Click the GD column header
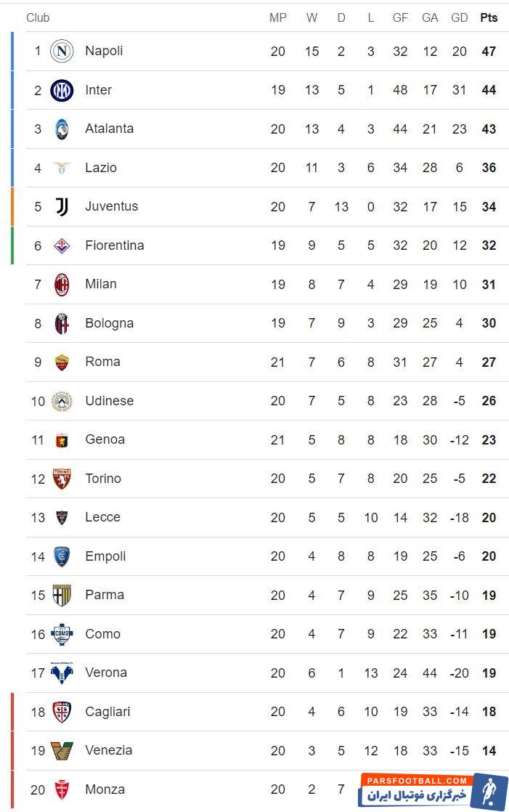The height and width of the screenshot is (812, 509). tap(459, 17)
